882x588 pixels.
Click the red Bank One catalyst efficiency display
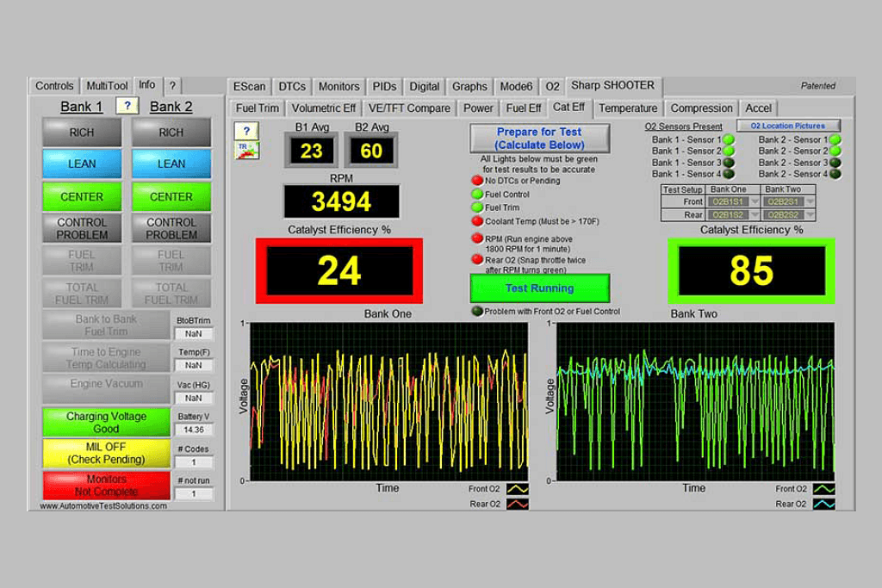tap(339, 270)
